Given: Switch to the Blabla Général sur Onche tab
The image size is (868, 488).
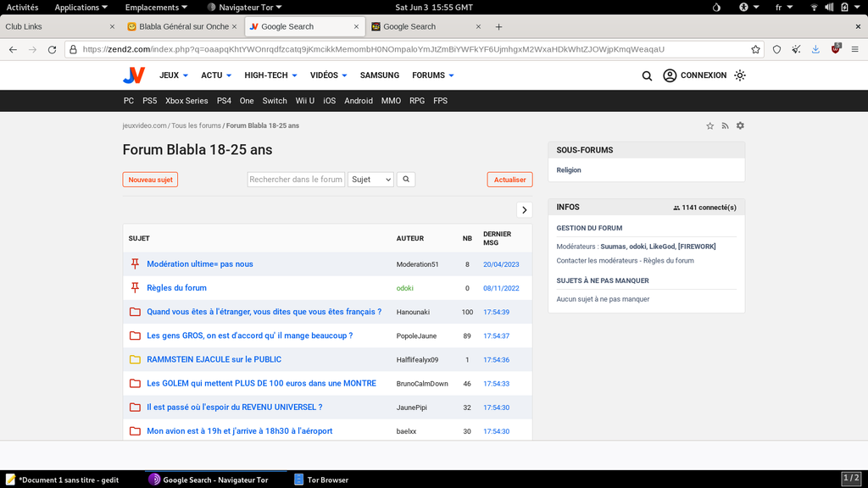Looking at the screenshot, I should click(183, 26).
